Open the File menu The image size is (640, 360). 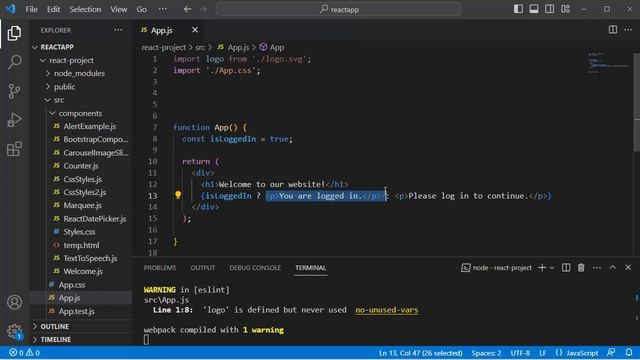[31, 9]
